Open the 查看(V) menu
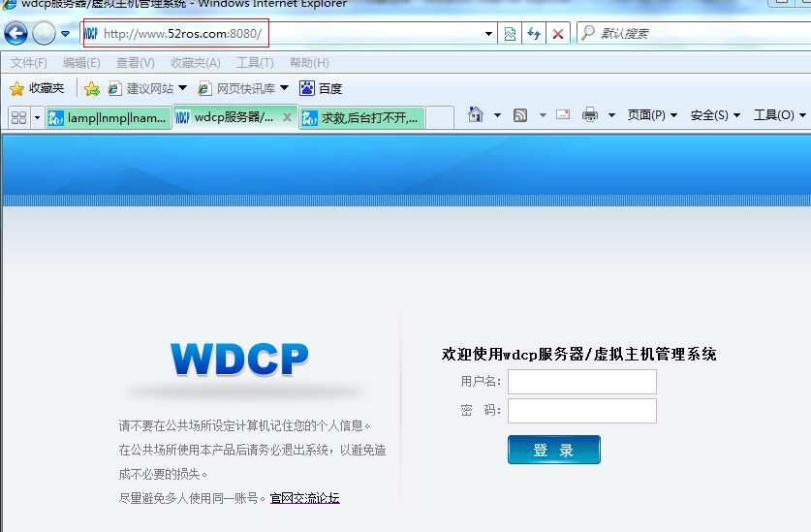The width and height of the screenshot is (811, 532). pos(135,63)
